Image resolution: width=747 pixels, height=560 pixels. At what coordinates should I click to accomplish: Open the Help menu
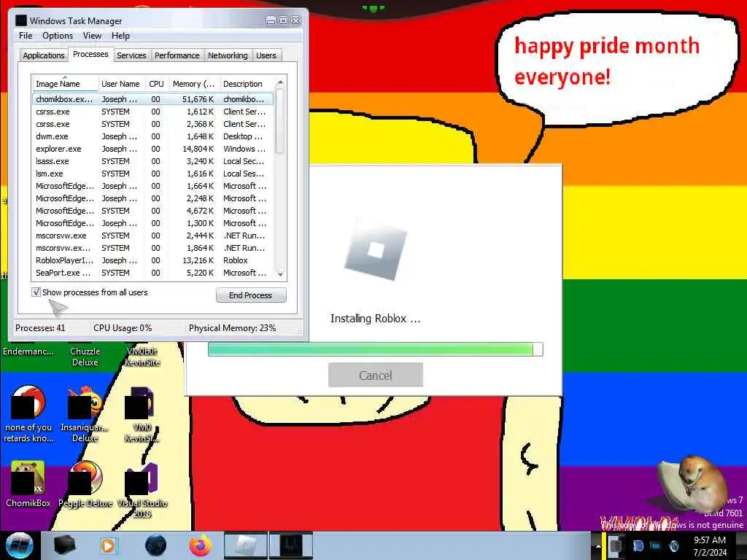[120, 36]
